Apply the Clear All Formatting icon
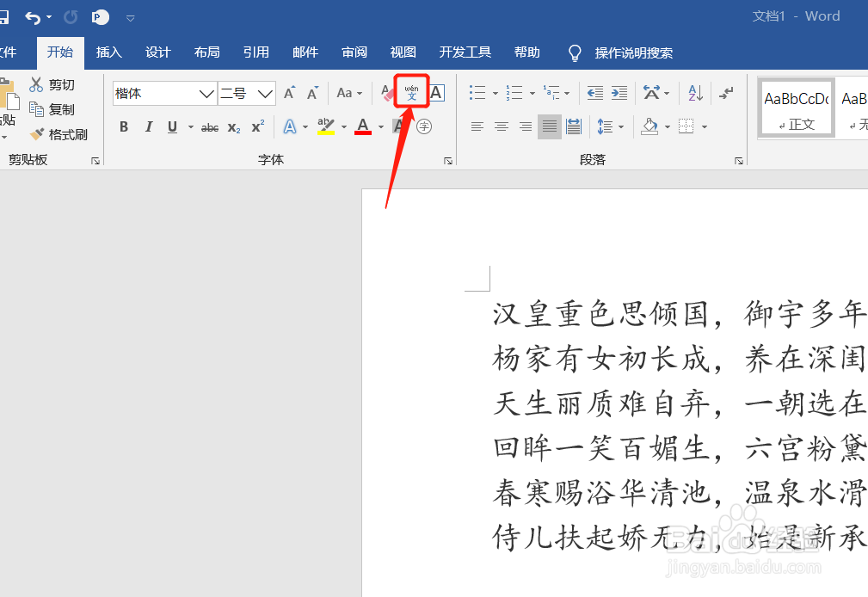868x597 pixels. pos(385,91)
